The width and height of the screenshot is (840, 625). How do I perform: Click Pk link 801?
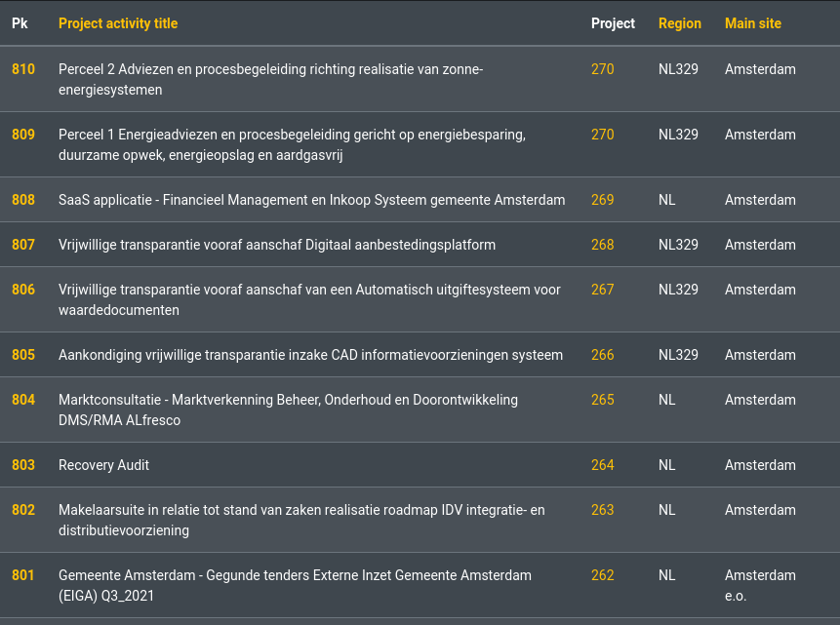click(23, 575)
